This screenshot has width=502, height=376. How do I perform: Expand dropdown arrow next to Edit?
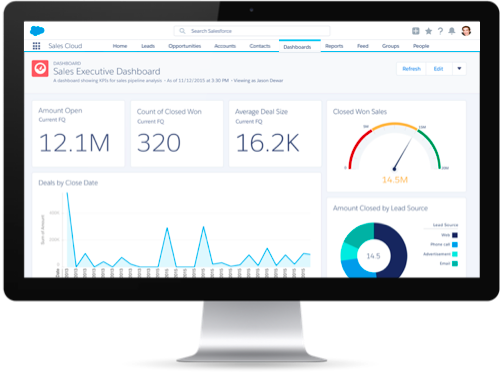(x=459, y=69)
